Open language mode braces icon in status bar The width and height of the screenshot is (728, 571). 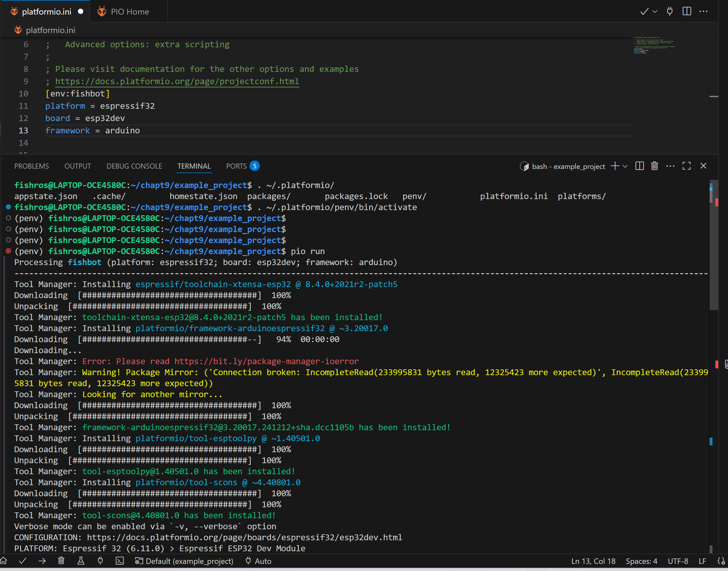click(721, 561)
